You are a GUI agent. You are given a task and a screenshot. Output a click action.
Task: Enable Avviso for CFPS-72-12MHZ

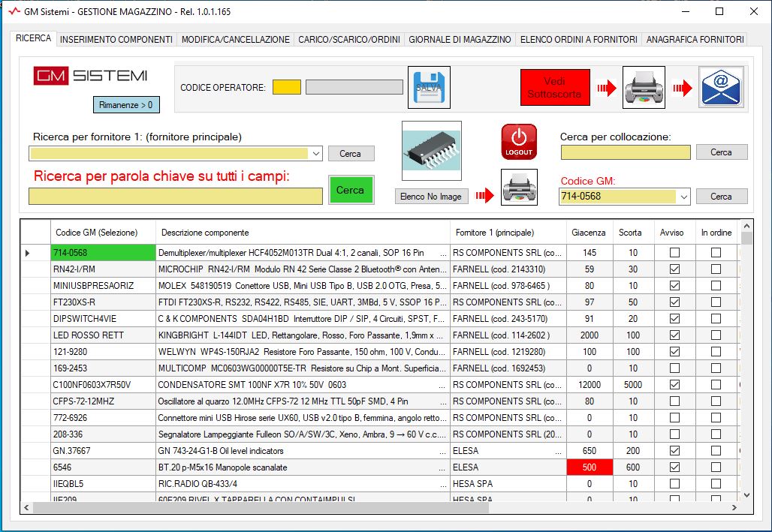[674, 401]
